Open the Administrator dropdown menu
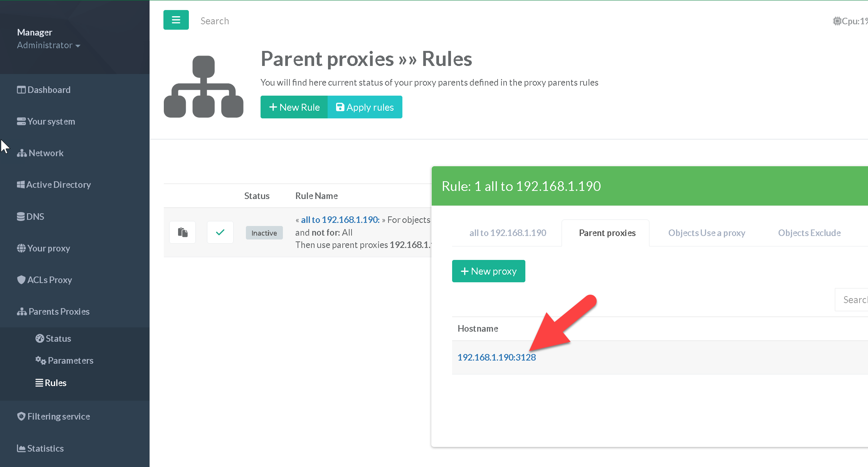This screenshot has width=868, height=467. tap(49, 46)
